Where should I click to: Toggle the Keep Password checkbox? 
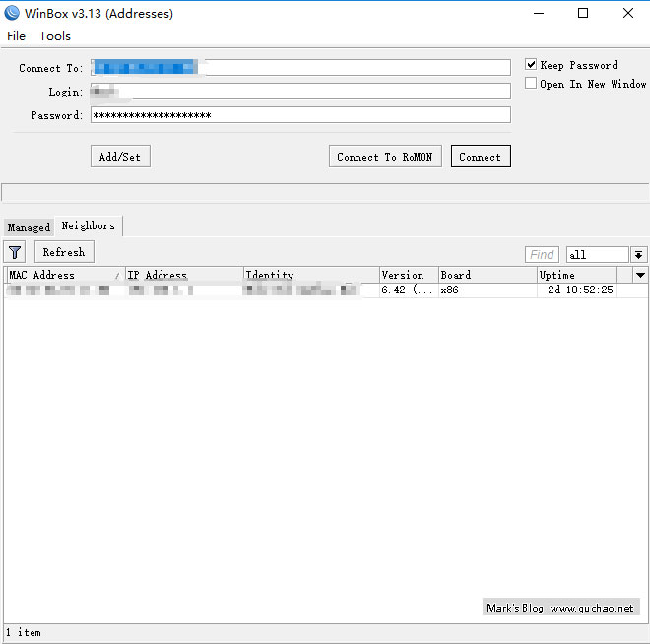coord(531,64)
